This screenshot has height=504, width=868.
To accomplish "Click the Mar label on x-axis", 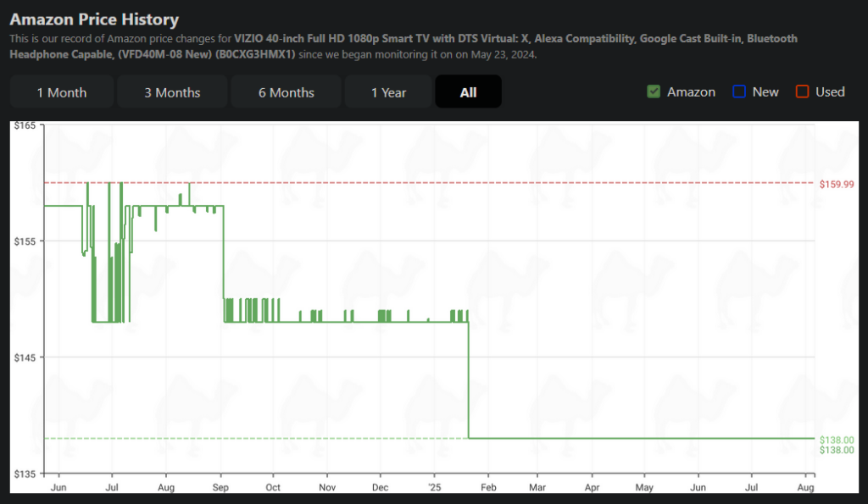I will tap(537, 487).
